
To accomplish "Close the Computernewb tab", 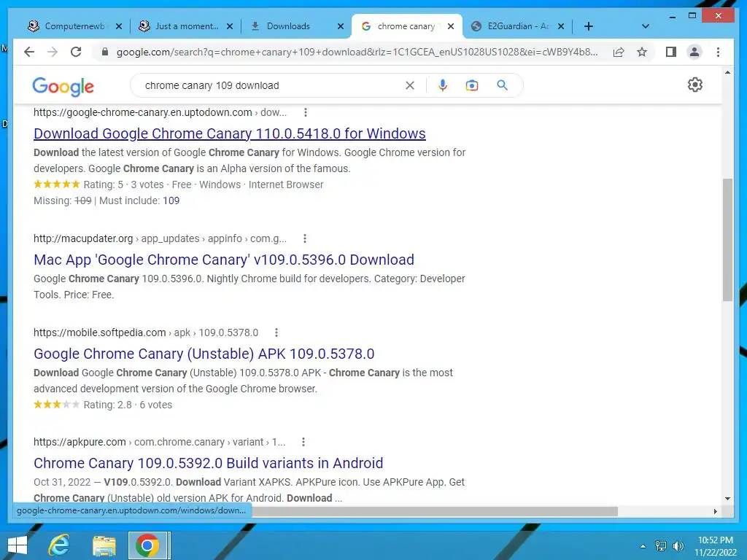I will (x=119, y=26).
